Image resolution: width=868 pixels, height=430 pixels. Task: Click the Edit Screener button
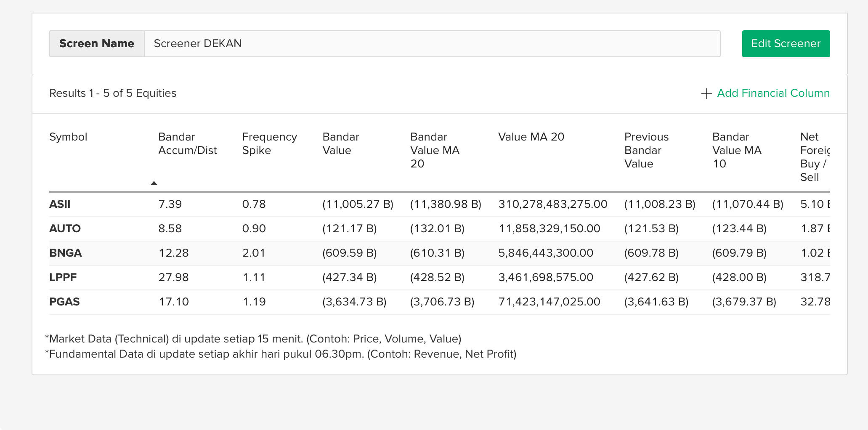click(786, 44)
